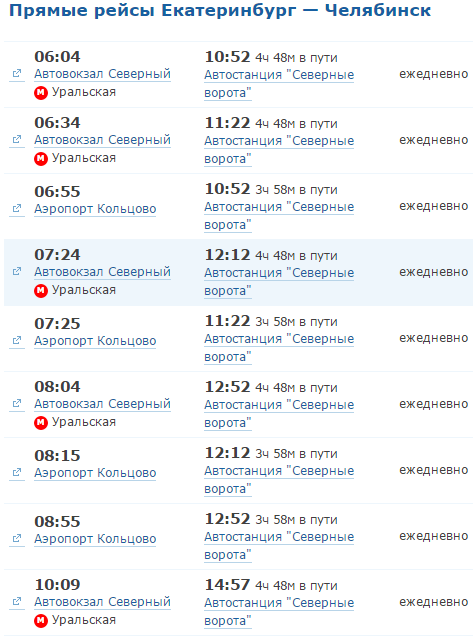
Task: Open external link icon for 06:34 departure
Action: [17, 139]
